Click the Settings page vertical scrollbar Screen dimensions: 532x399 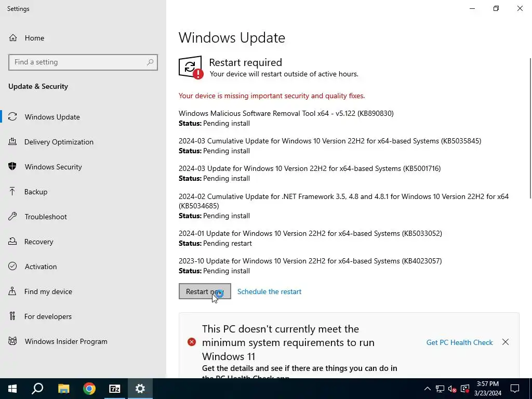tap(530, 128)
